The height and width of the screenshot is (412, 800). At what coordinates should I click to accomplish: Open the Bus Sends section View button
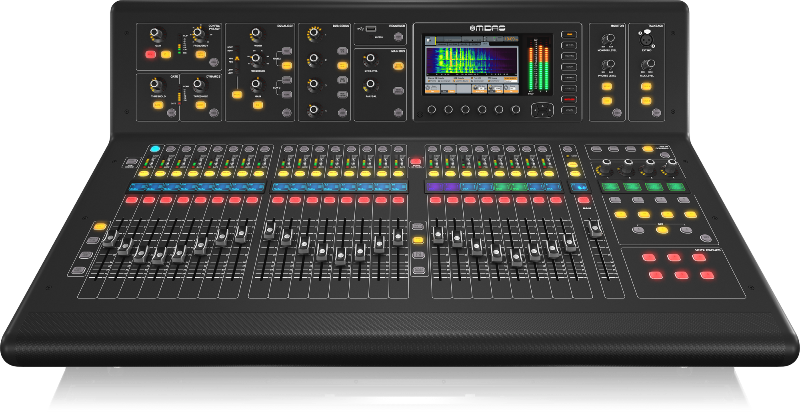[x=342, y=113]
